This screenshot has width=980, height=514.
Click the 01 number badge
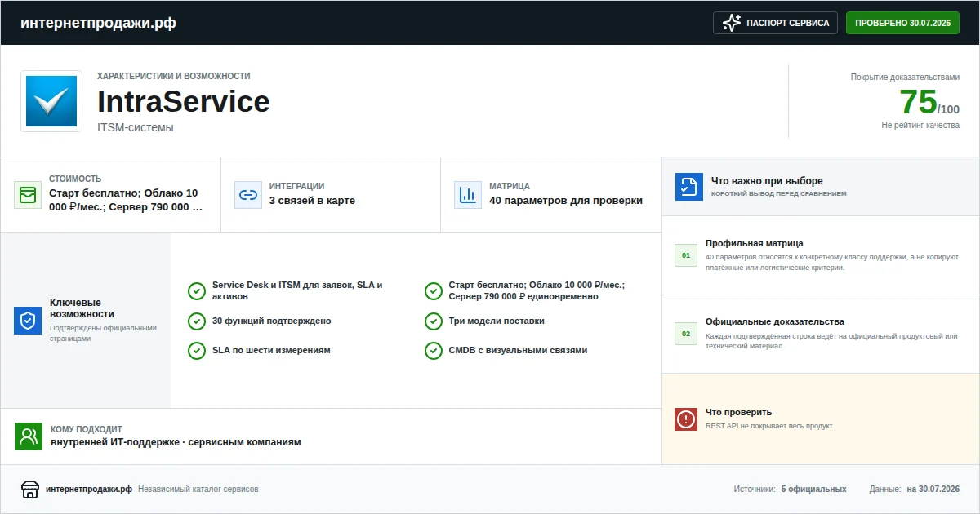(686, 255)
